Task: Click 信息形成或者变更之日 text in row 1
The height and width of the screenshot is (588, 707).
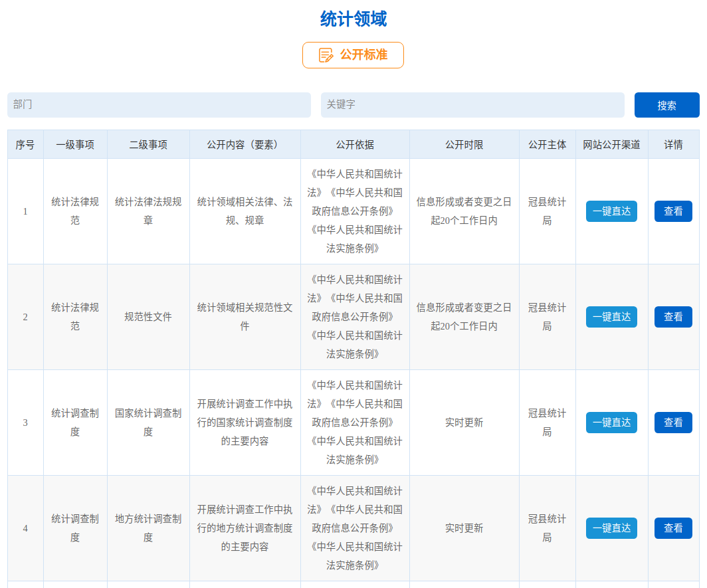Action: tap(464, 202)
